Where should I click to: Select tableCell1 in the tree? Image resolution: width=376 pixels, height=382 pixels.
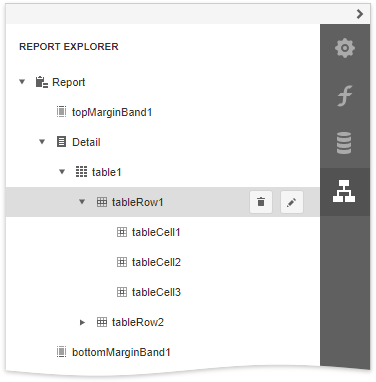click(156, 232)
